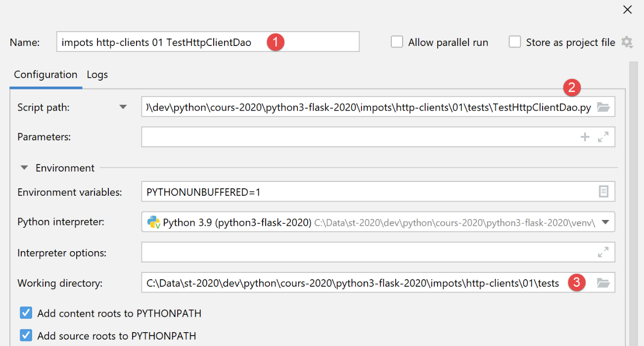This screenshot has height=346, width=644.
Task: Open the environment variables editor icon
Action: [x=603, y=192]
